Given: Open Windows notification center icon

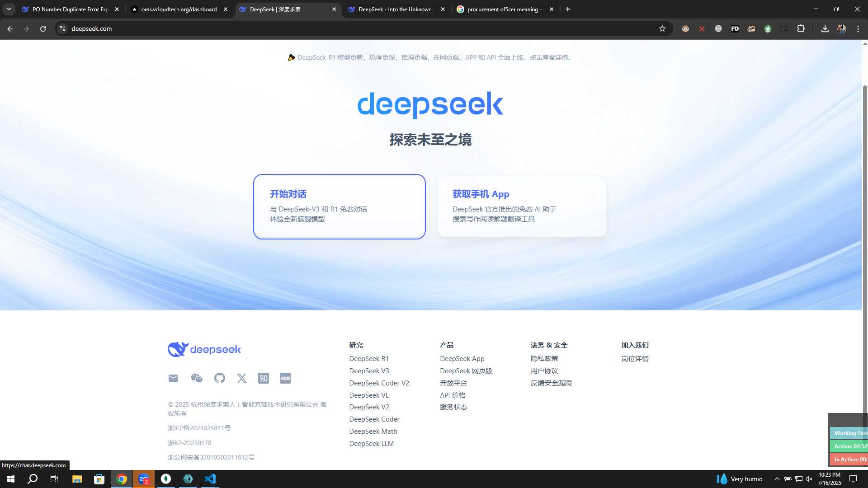Looking at the screenshot, I should pyautogui.click(x=853, y=479).
